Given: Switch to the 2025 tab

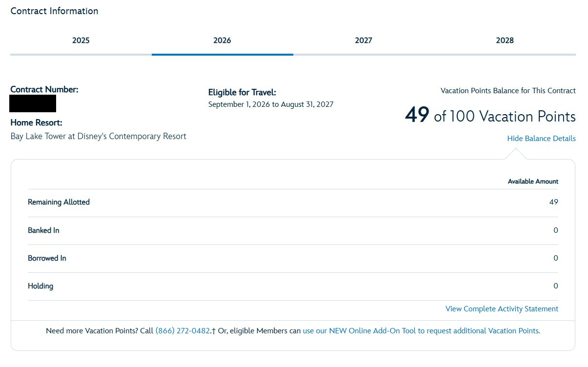Looking at the screenshot, I should coord(81,41).
